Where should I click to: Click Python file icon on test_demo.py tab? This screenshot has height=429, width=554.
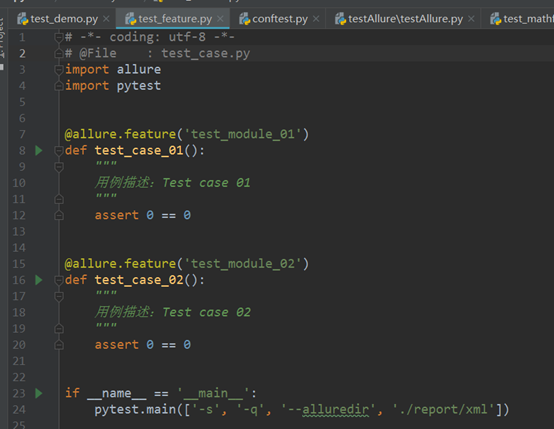(23, 19)
